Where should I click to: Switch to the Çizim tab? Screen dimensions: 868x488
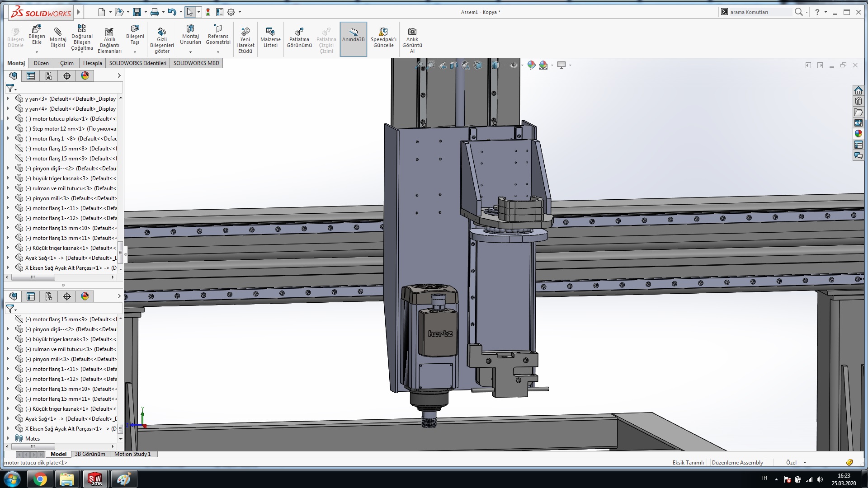tap(67, 63)
